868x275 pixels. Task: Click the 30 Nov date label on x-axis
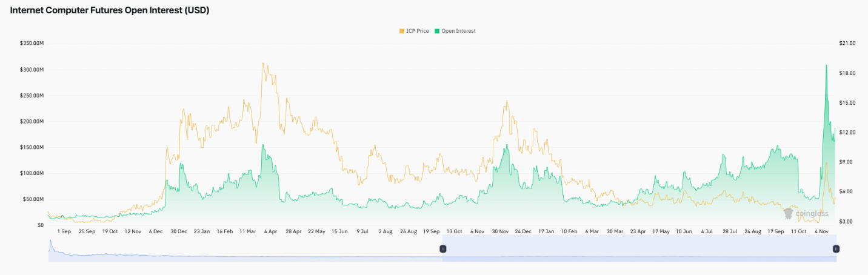click(500, 231)
